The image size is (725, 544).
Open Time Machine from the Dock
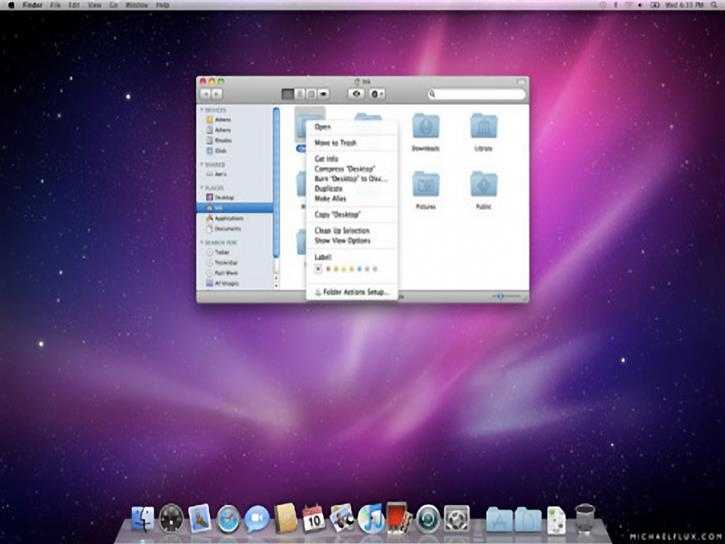(428, 519)
